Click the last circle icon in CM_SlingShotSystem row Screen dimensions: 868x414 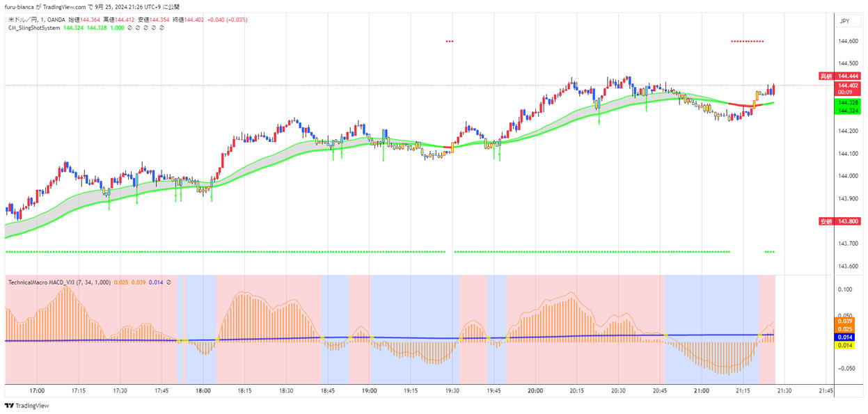[x=162, y=29]
